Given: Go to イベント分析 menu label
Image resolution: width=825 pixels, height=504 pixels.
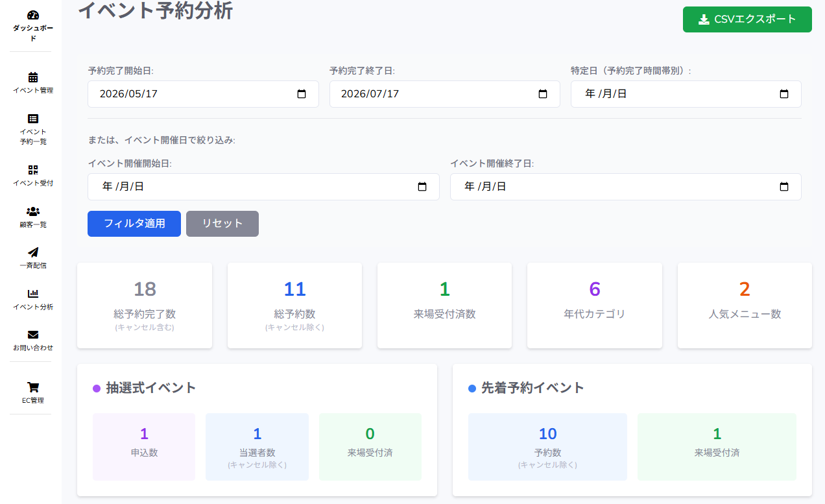Looking at the screenshot, I should [33, 307].
